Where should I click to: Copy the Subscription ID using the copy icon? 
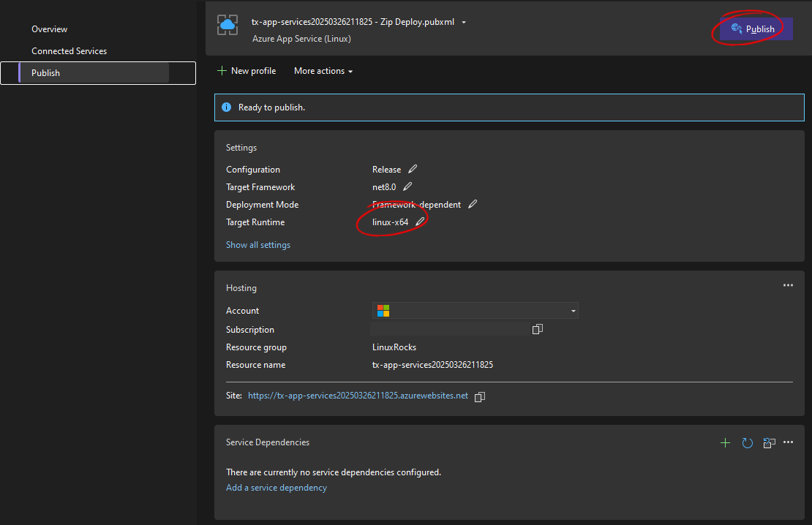click(538, 329)
